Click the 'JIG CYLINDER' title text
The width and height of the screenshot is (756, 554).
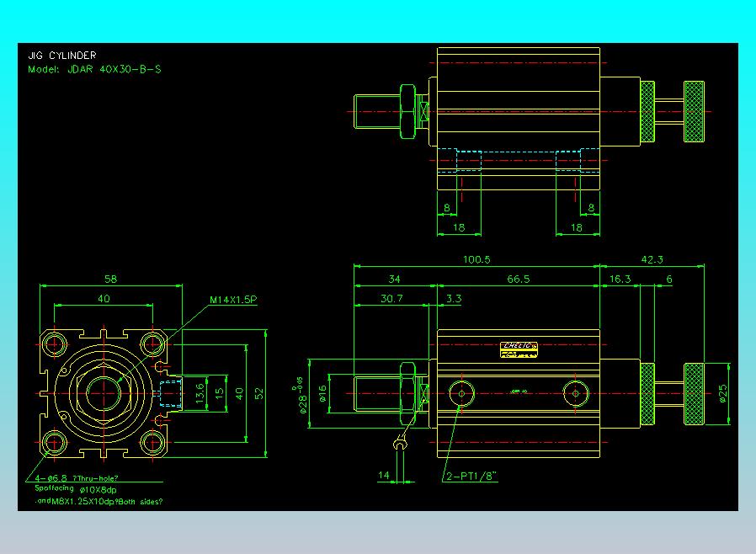coord(62,56)
